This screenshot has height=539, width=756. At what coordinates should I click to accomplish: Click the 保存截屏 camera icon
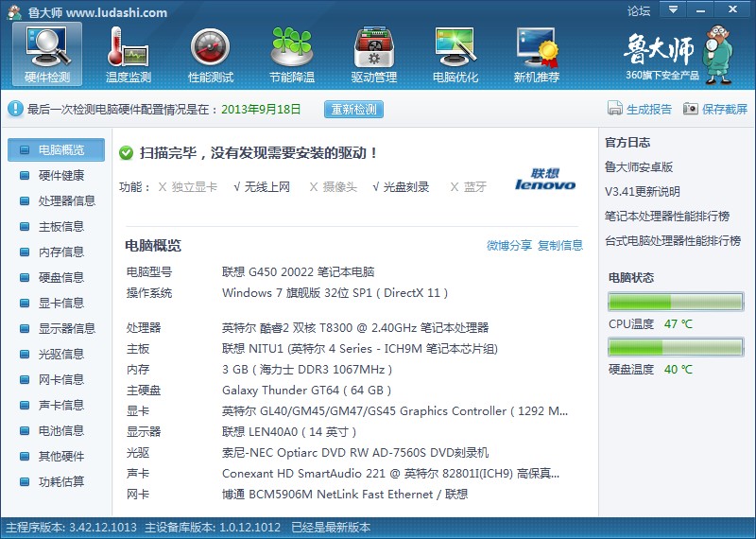click(691, 109)
